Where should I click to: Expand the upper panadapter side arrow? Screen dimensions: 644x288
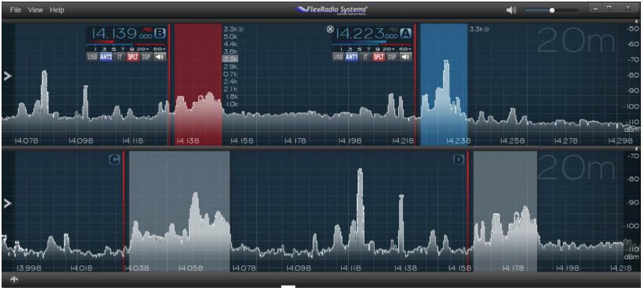[7, 76]
